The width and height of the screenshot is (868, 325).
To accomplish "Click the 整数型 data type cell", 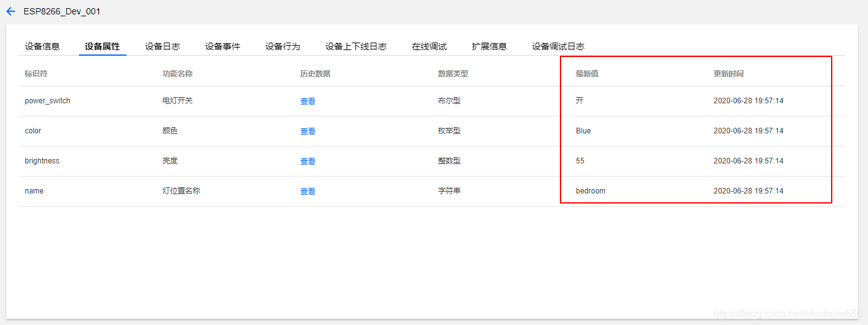I will [x=449, y=161].
